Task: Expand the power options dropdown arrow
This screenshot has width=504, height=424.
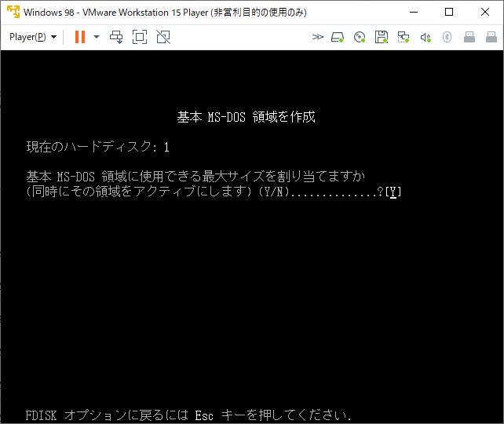Action: point(97,37)
